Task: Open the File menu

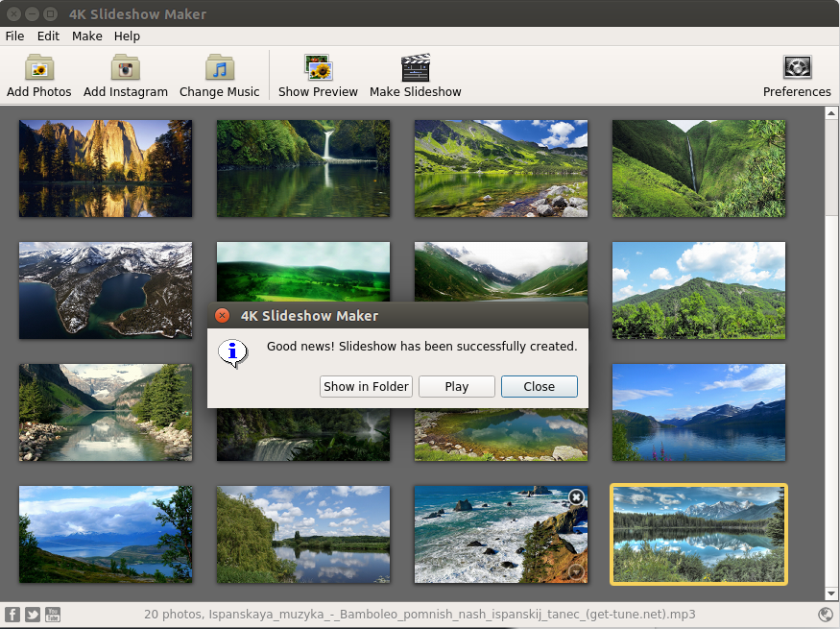Action: [x=14, y=36]
